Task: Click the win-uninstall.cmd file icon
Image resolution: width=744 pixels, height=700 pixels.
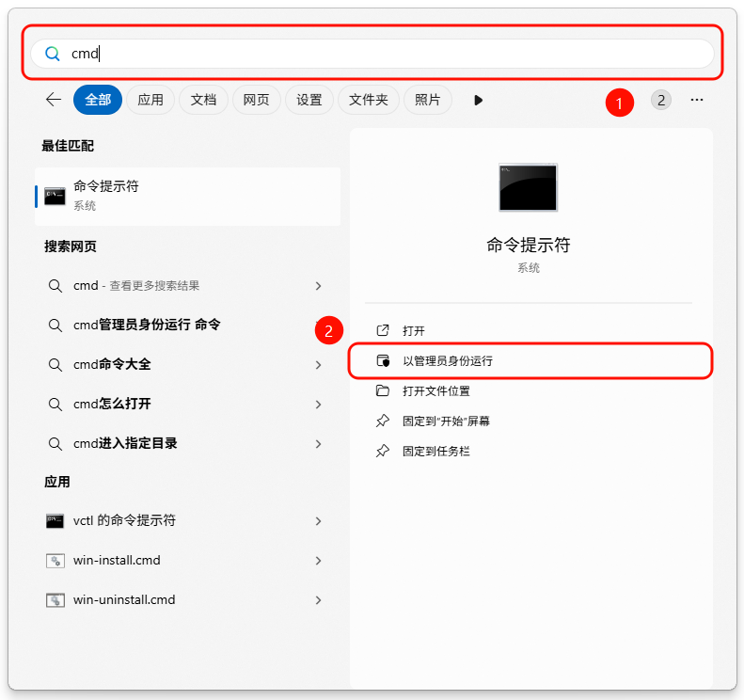Action: pyautogui.click(x=55, y=600)
